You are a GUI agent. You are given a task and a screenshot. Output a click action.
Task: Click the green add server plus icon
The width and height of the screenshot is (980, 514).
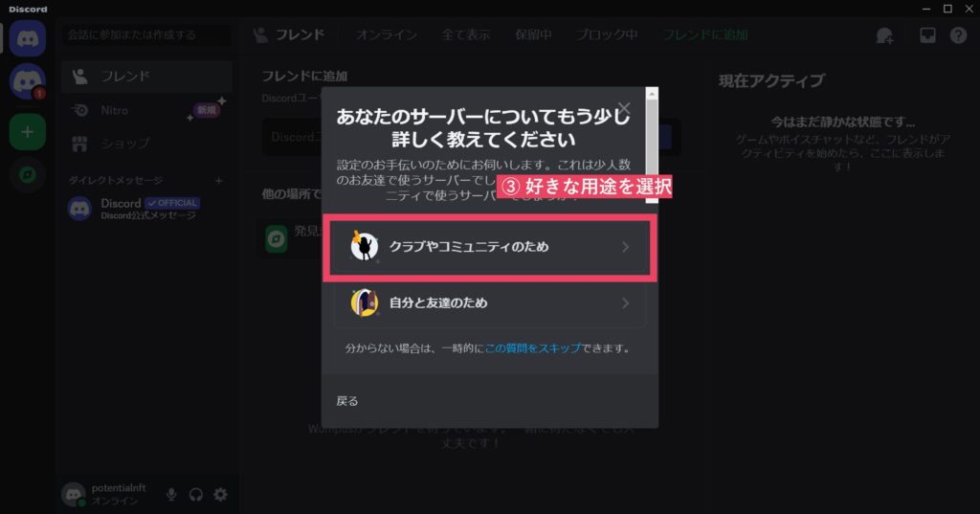(27, 132)
